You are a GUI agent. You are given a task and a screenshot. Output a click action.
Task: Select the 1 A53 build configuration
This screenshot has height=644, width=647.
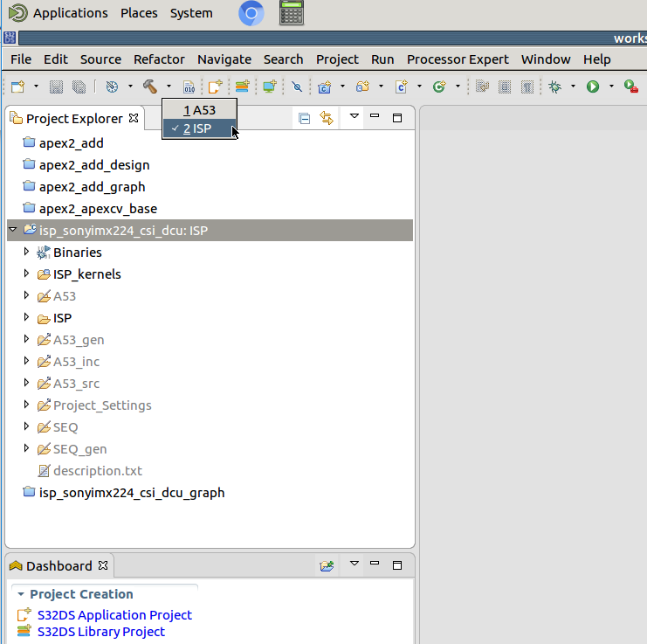[x=199, y=110]
